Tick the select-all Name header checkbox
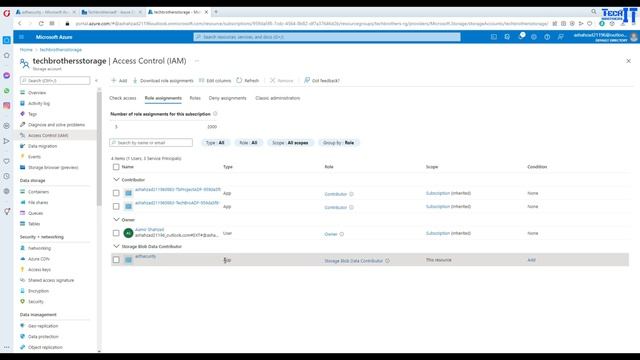640x360 pixels. click(116, 167)
